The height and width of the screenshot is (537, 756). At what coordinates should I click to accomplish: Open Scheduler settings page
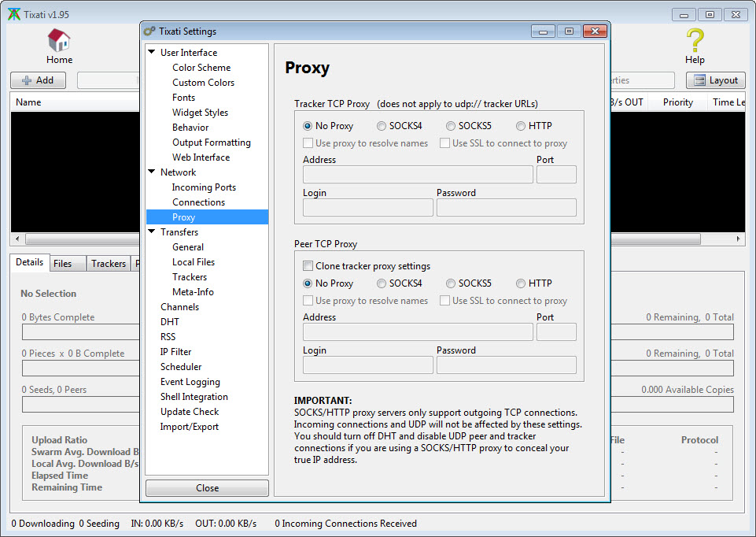(x=181, y=367)
